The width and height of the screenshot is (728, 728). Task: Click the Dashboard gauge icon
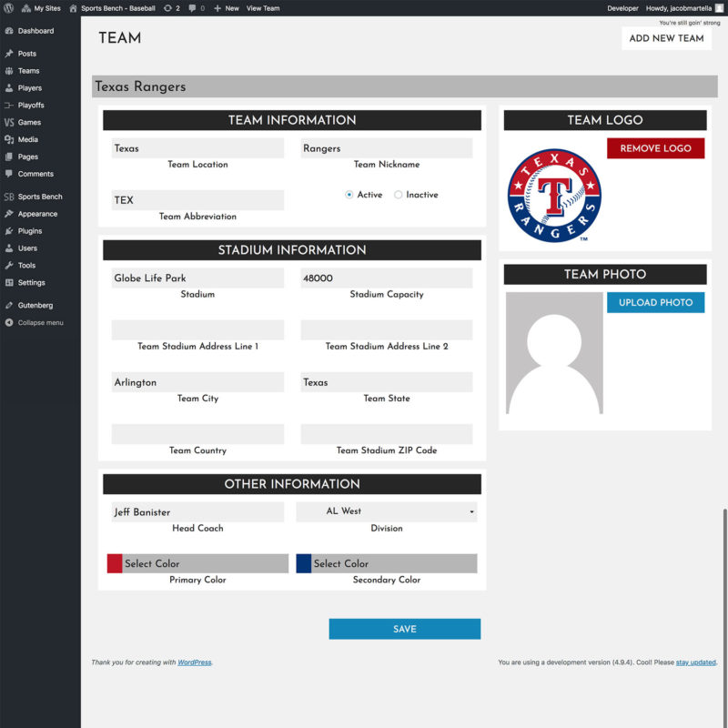point(9,31)
